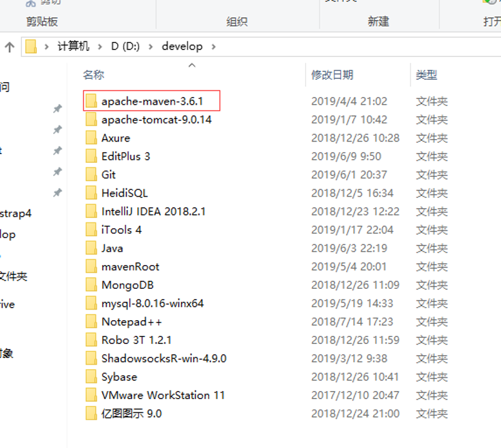Select the MongoDB folder name
This screenshot has width=501, height=448.
click(128, 285)
